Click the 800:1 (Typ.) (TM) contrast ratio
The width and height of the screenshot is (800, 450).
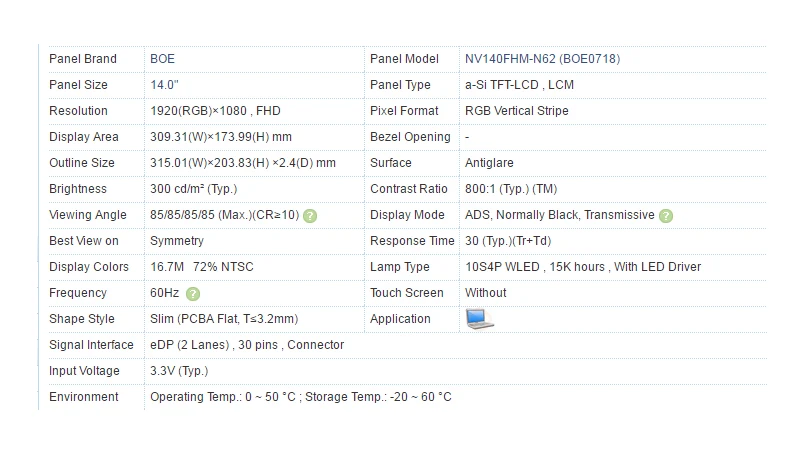click(x=511, y=189)
